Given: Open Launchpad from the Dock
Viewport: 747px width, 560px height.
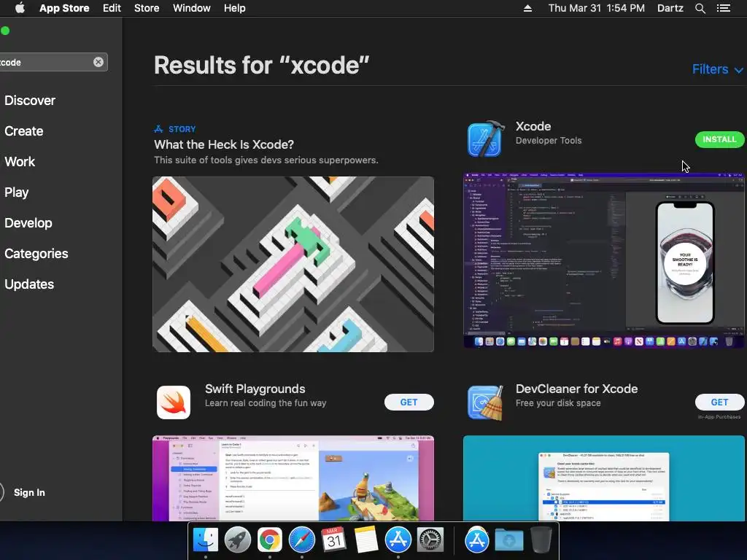Looking at the screenshot, I should (x=237, y=540).
